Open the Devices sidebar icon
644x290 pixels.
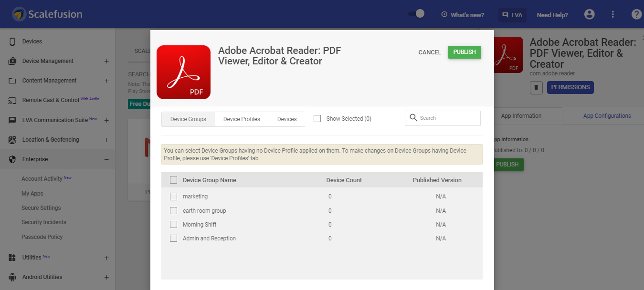coord(12,41)
